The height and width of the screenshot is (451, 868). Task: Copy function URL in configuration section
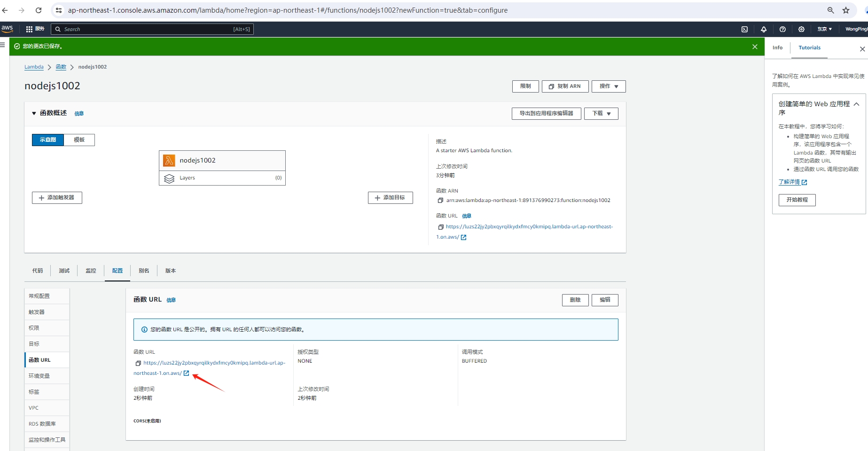tap(138, 363)
